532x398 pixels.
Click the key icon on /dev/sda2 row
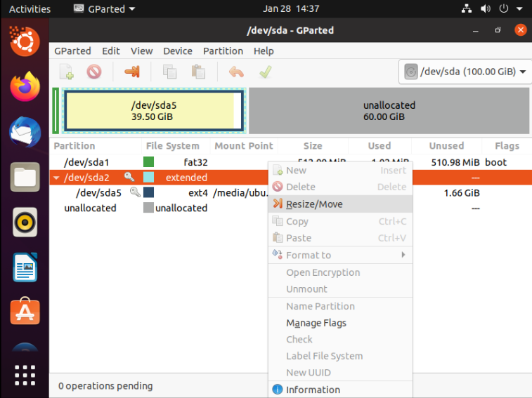(x=129, y=177)
